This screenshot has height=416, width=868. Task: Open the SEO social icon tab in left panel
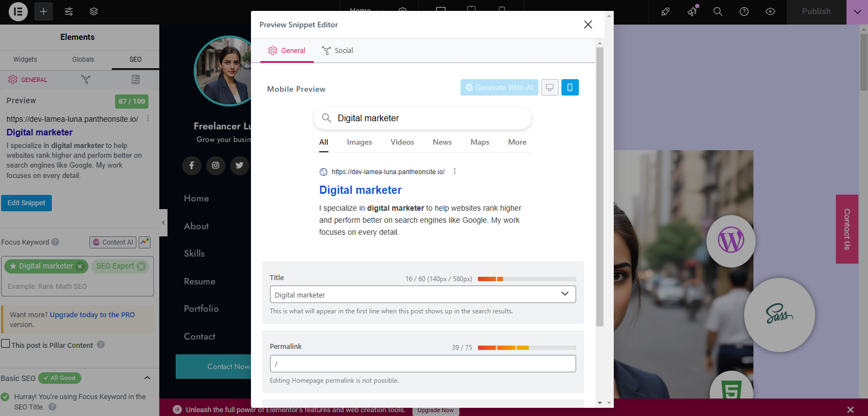pos(86,80)
